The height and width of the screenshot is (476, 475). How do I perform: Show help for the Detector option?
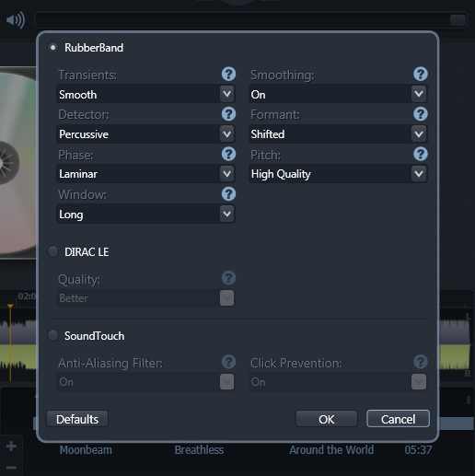[x=228, y=114]
